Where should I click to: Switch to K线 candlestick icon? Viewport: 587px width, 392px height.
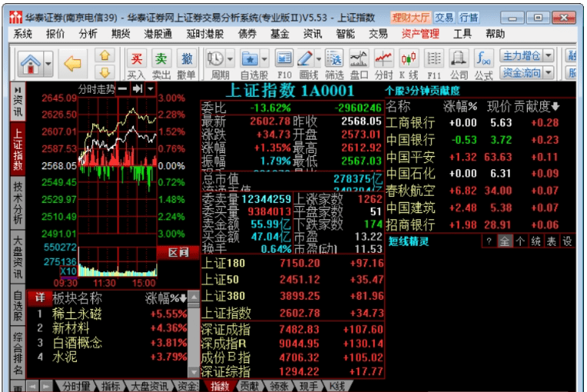point(409,64)
